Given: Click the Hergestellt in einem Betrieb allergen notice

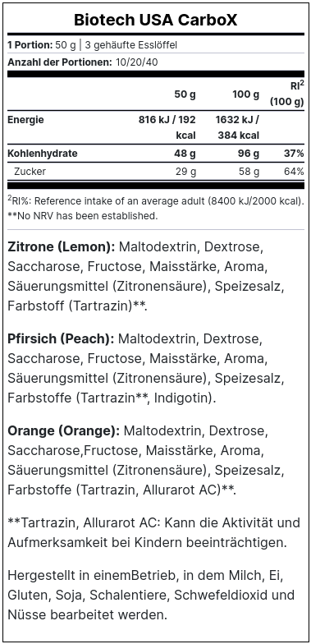Looking at the screenshot, I should coord(151,595).
